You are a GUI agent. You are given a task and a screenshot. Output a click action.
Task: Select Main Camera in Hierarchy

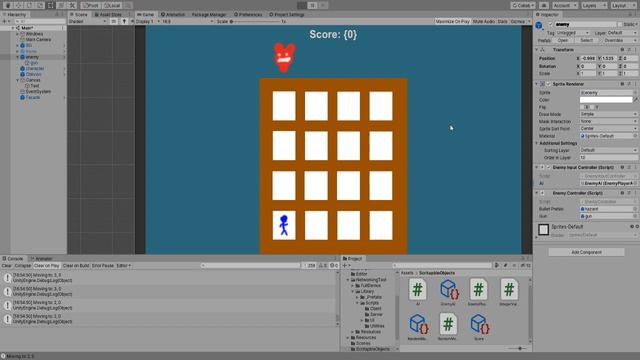[38, 40]
